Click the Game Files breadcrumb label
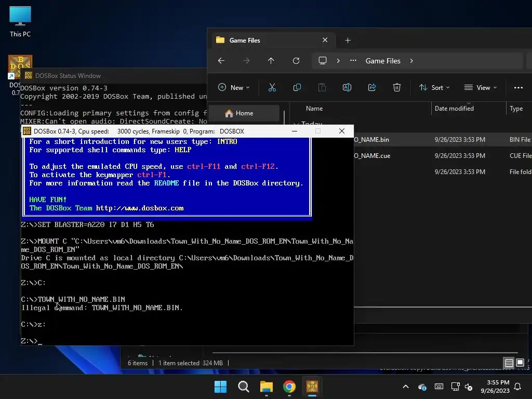The width and height of the screenshot is (532, 399). pos(383,61)
